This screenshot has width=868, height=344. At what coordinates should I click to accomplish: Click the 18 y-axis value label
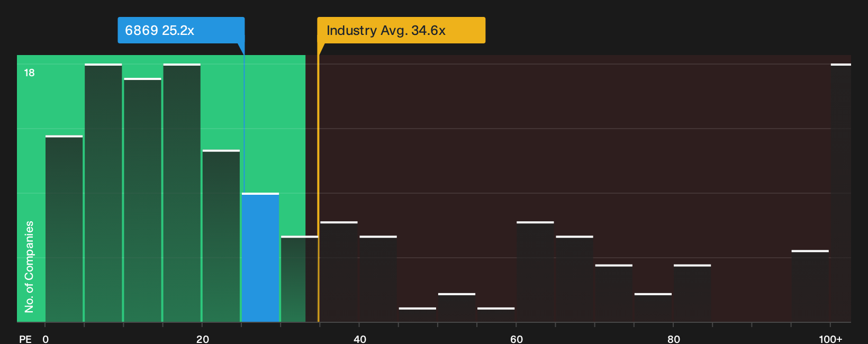[29, 73]
